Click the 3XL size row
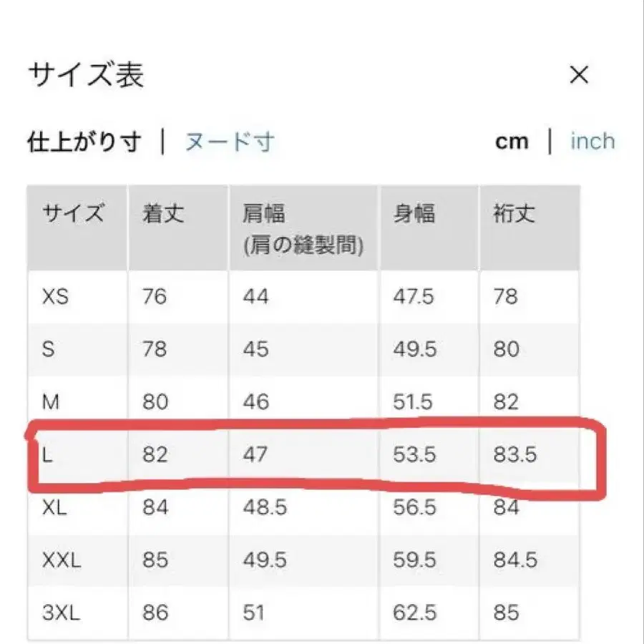Viewport: 644px width, 644px height. [62, 613]
